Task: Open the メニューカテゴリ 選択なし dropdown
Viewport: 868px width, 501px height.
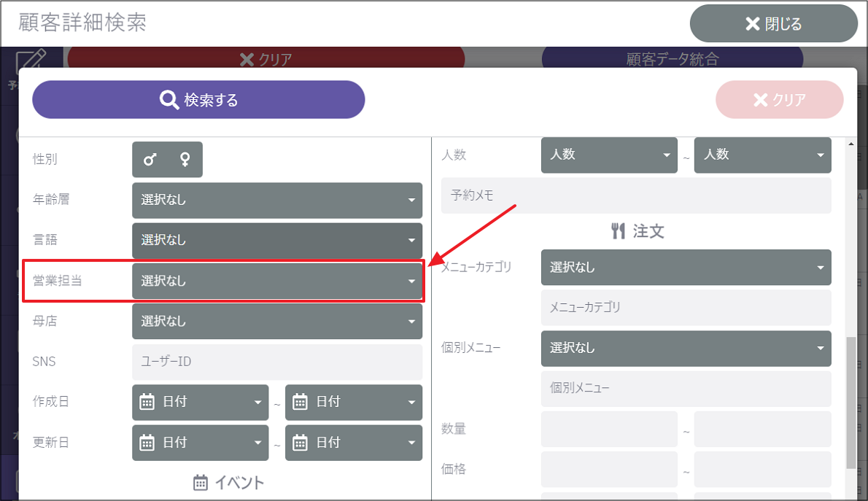Action: [686, 268]
